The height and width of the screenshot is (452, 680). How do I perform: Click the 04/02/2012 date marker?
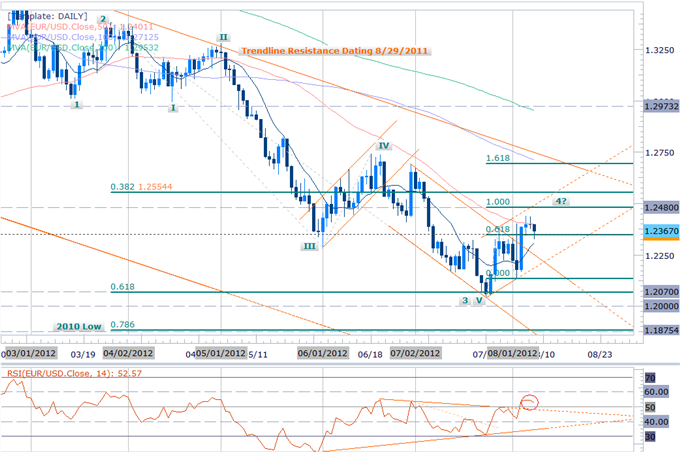click(125, 352)
